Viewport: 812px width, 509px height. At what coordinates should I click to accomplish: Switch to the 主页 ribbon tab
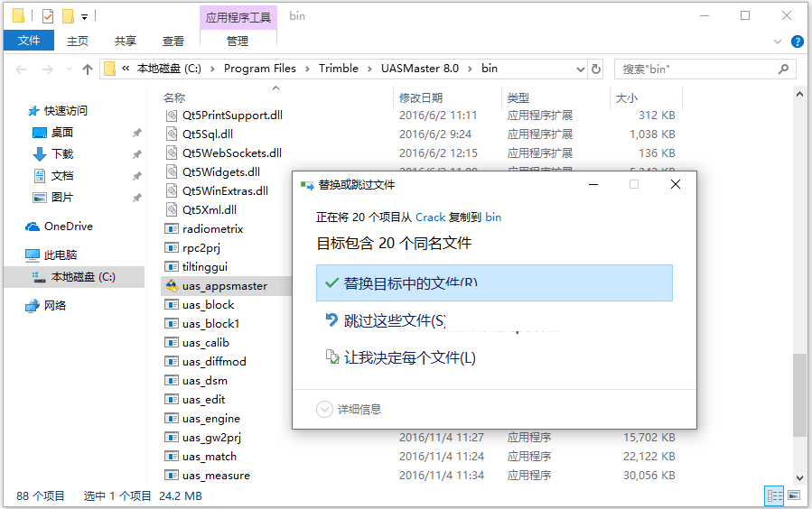pos(78,41)
